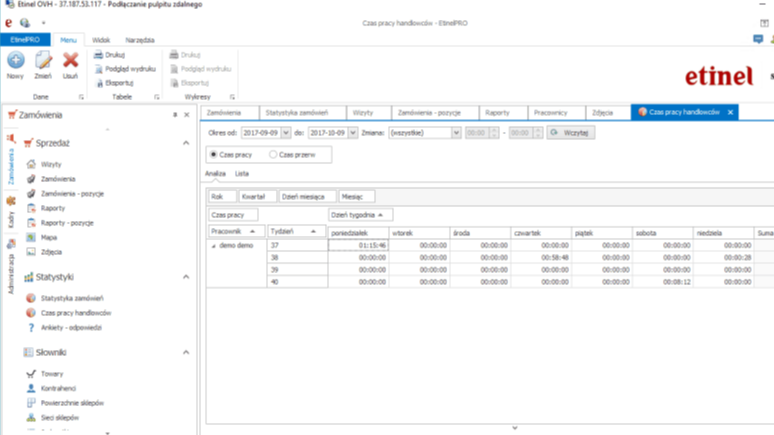Click the Pracownik field header

[x=236, y=231]
